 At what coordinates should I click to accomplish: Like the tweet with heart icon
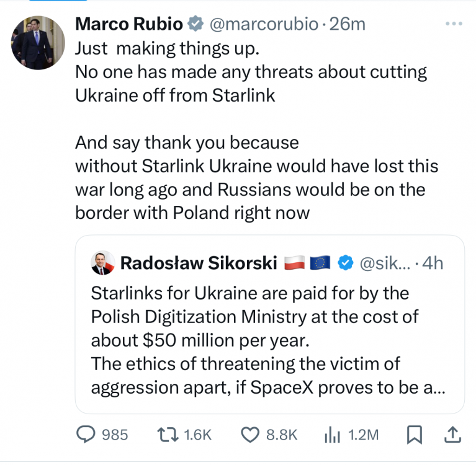(x=249, y=435)
